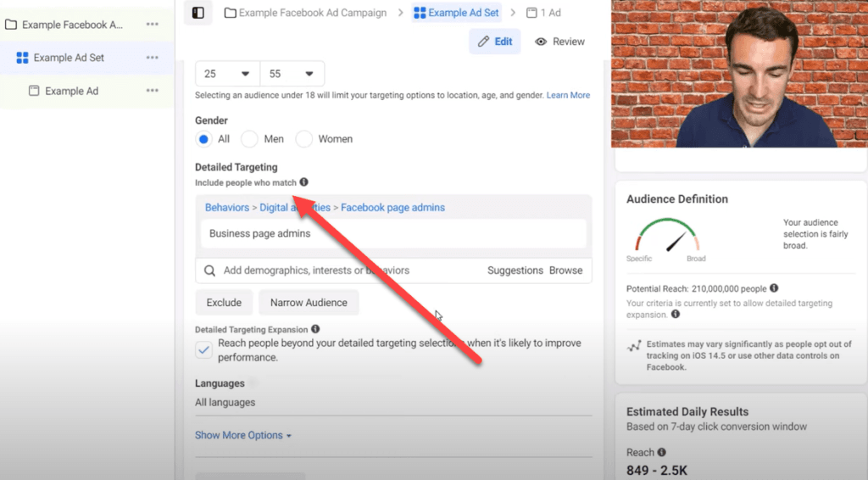Viewport: 868px width, 480px height.
Task: Select Example Ad Set breadcrumb
Action: pos(457,13)
